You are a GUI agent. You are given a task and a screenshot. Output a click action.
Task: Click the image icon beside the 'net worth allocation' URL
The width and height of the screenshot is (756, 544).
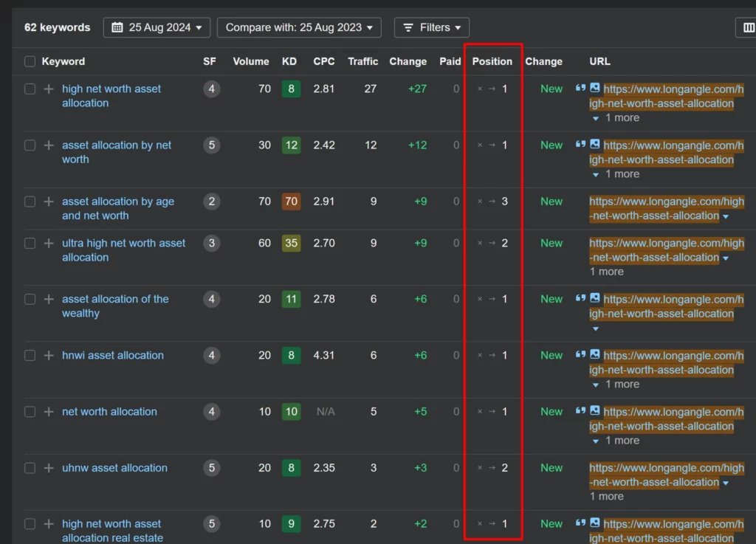coord(594,411)
